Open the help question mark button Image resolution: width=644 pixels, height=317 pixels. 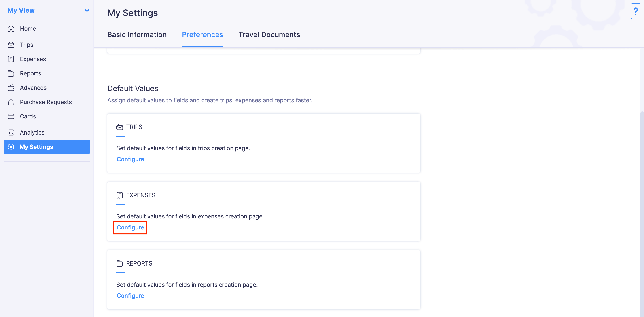tap(636, 11)
